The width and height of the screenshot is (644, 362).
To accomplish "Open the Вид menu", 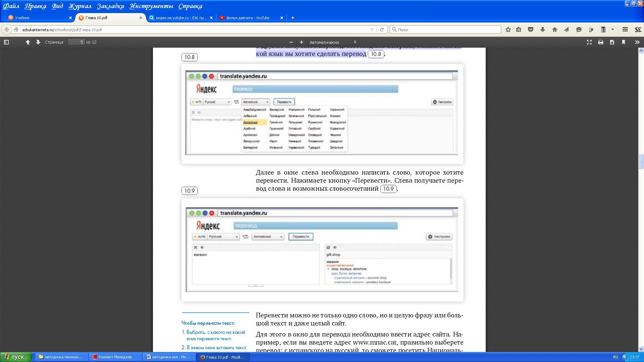I will 57,6.
